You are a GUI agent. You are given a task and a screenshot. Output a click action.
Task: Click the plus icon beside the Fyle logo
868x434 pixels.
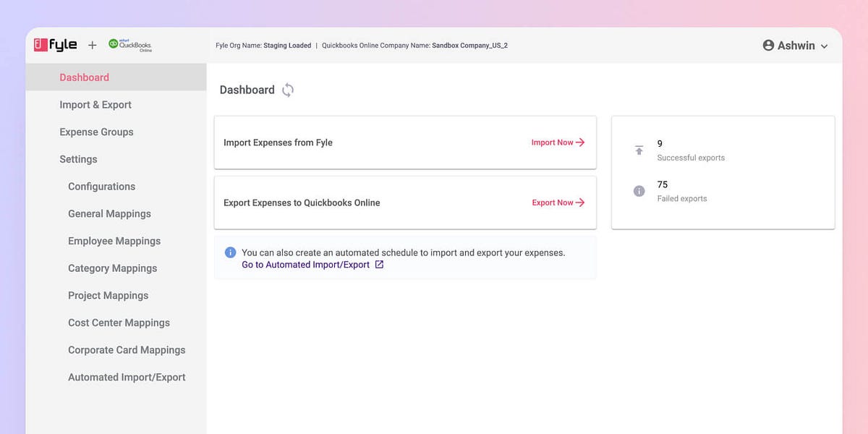93,45
